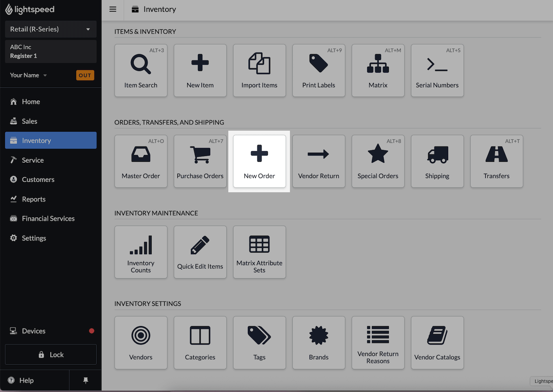Image resolution: width=553 pixels, height=392 pixels.
Task: Open the Matrix tool
Action: [378, 70]
